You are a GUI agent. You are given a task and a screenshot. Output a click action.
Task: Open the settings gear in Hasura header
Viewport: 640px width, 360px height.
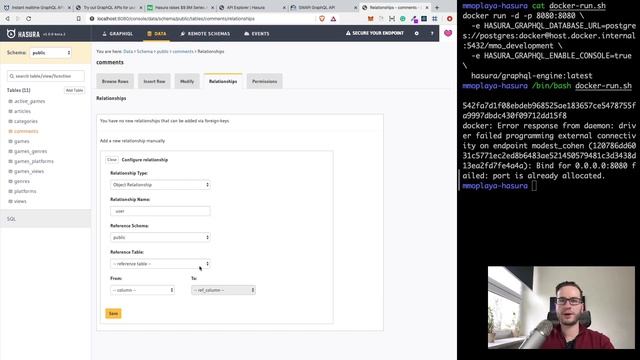click(416, 33)
